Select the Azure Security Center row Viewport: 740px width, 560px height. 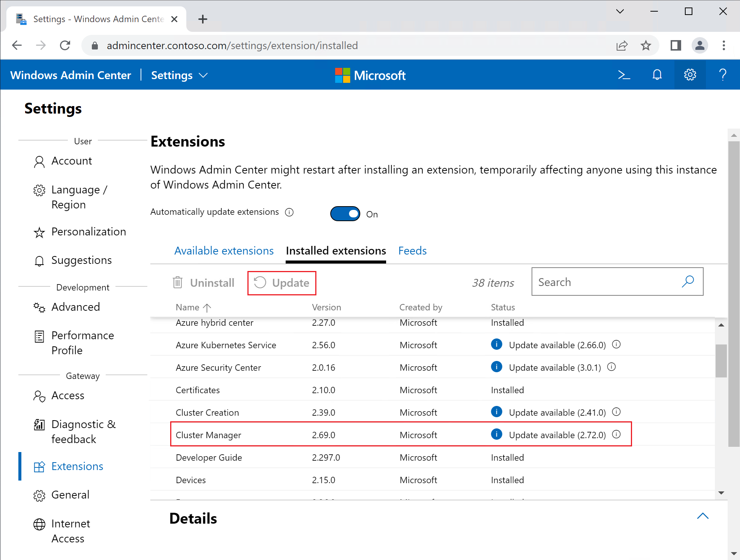pos(433,367)
